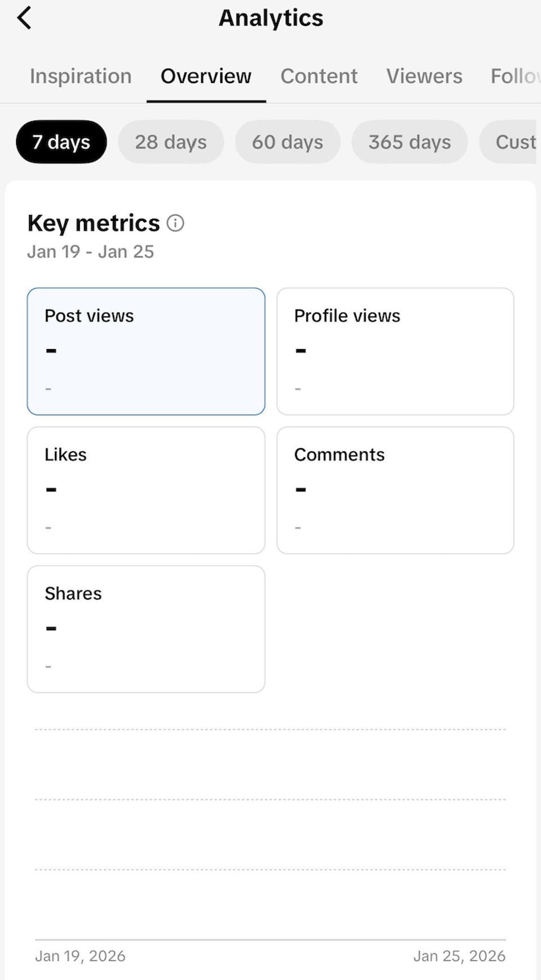Viewport: 541px width, 980px height.
Task: Open the partially visible Followers tab
Action: pos(514,76)
